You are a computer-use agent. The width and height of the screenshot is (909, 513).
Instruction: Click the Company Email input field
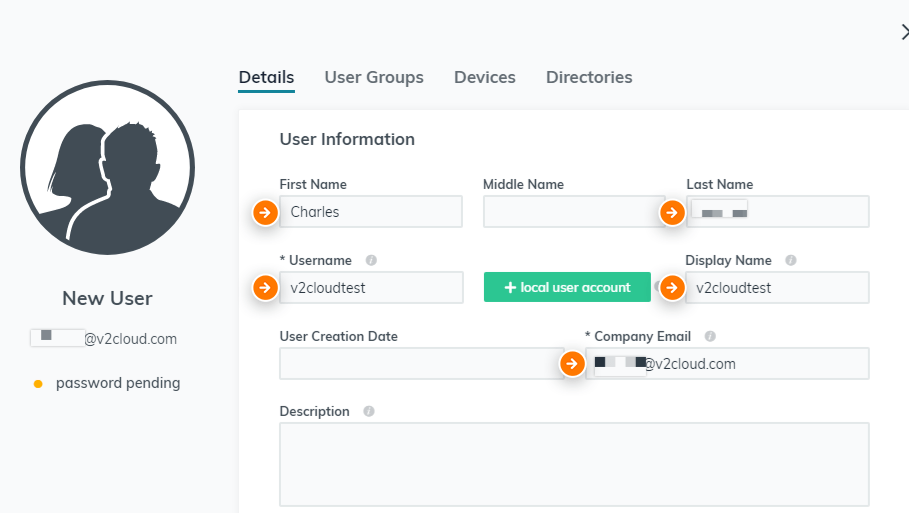[x=727, y=363]
